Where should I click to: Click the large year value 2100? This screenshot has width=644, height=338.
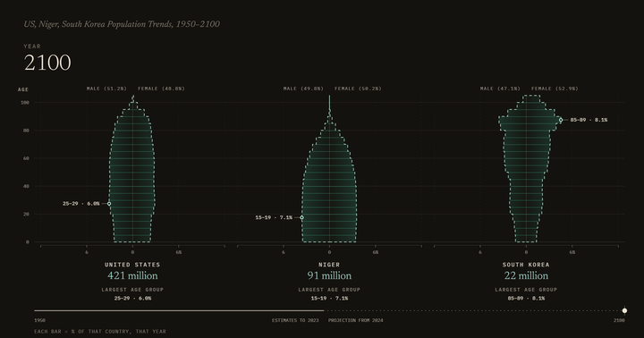[x=47, y=63]
